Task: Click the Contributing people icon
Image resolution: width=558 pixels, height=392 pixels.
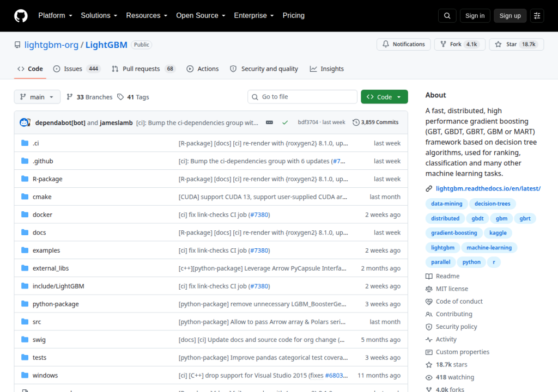Action: [429, 314]
